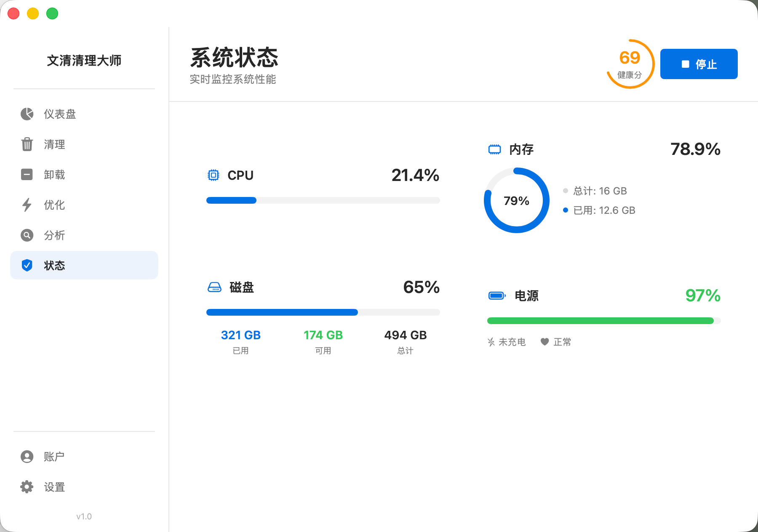The height and width of the screenshot is (532, 758).
Task: Open the 设置 page
Action: coord(84,487)
